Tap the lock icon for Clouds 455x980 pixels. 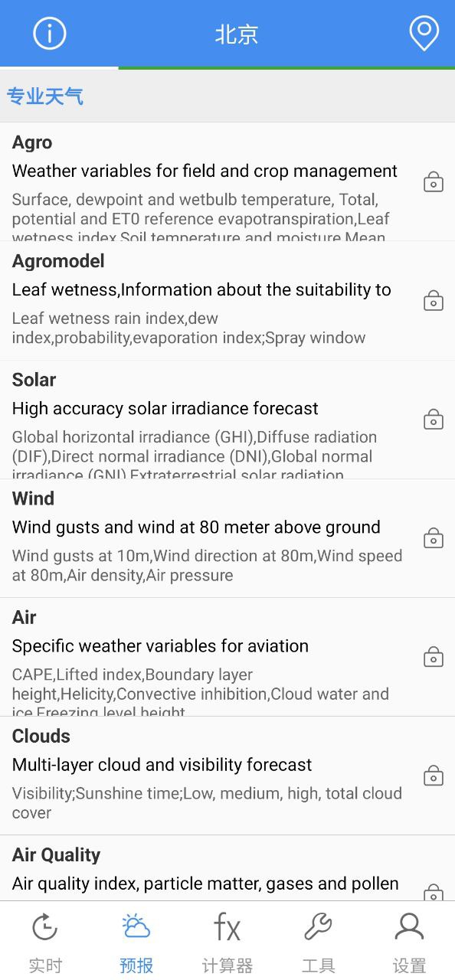coord(434,776)
